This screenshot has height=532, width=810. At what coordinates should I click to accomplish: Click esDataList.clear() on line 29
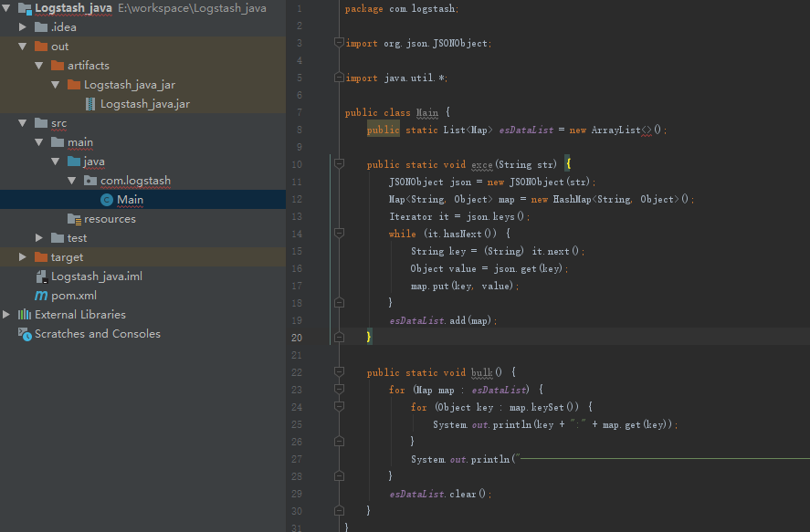pos(438,494)
